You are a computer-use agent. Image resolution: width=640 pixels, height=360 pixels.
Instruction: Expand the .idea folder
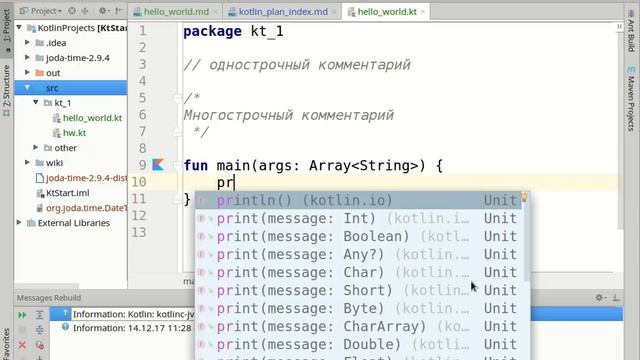[27, 42]
